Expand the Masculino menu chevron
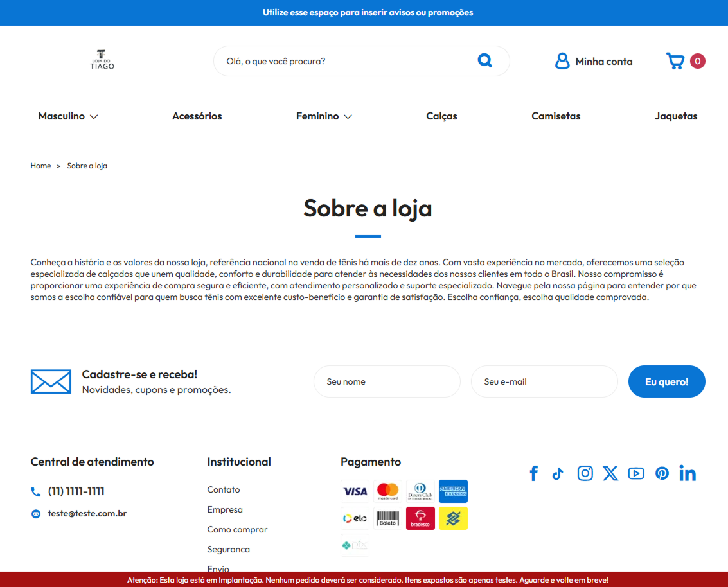Screen dimensions: 728x587 [x=94, y=116]
